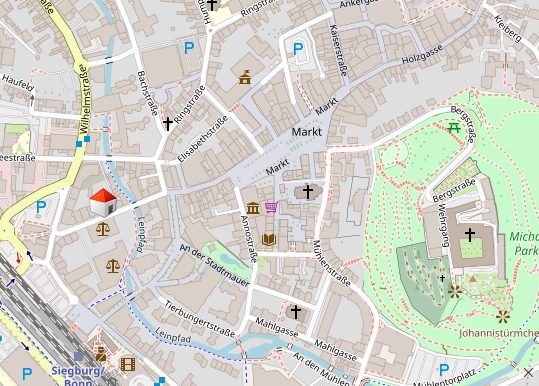Select the Johannistürmchen viewpoint icon
The width and height of the screenshot is (539, 386).
(503, 317)
